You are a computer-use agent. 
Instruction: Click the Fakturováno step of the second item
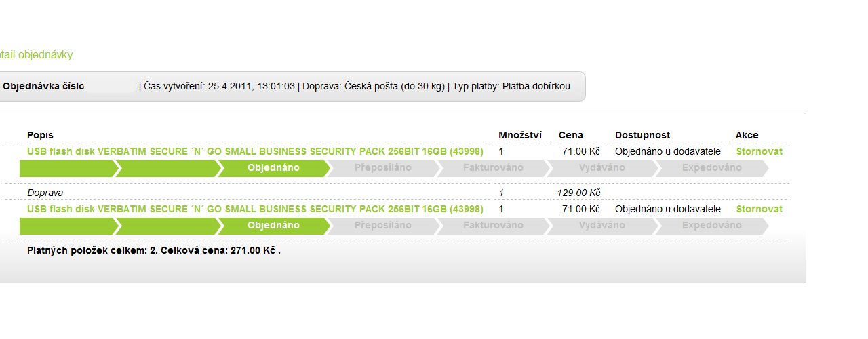click(x=492, y=226)
